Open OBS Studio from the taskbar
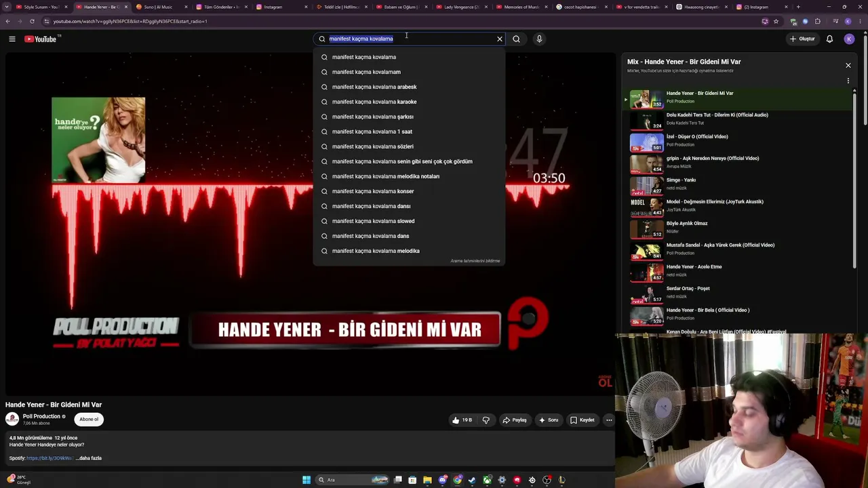The width and height of the screenshot is (868, 488). point(547,480)
